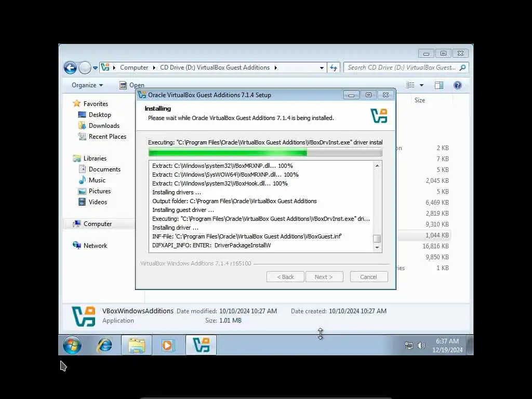This screenshot has height=399, width=532.
Task: Click the change view icon
Action: coord(410,85)
